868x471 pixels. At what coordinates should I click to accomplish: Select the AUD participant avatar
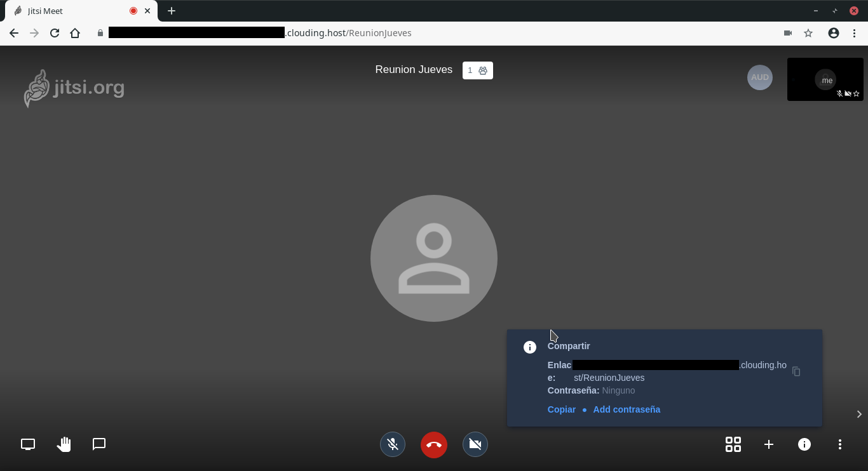point(760,77)
